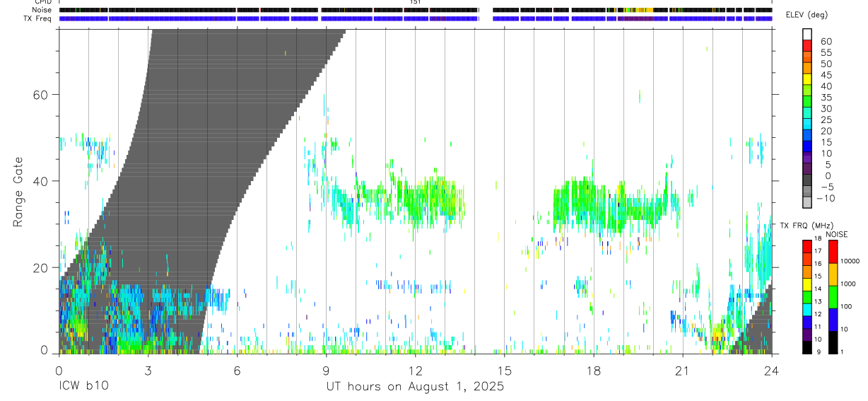Click the 'Range Gate' y-axis label
This screenshot has width=868, height=401.
20,191
